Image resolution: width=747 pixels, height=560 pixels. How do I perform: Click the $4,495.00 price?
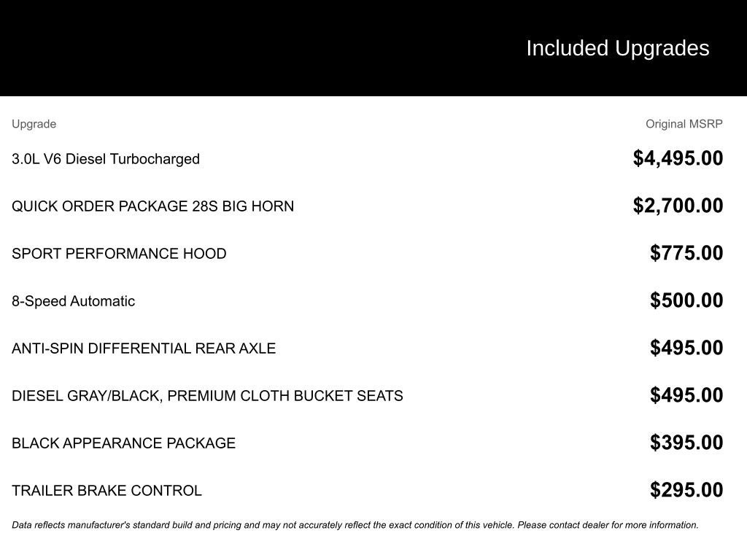point(678,158)
